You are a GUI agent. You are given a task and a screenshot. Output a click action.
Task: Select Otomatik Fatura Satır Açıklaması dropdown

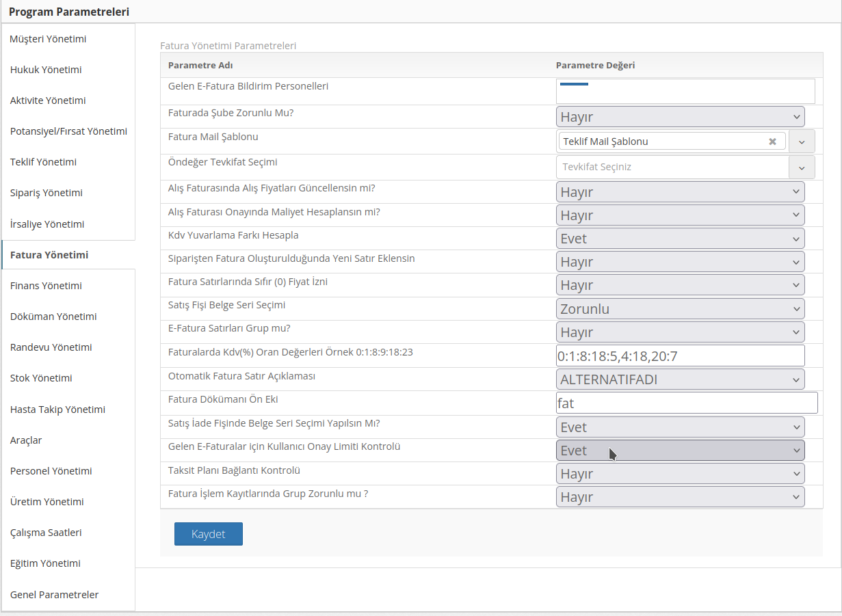(680, 379)
